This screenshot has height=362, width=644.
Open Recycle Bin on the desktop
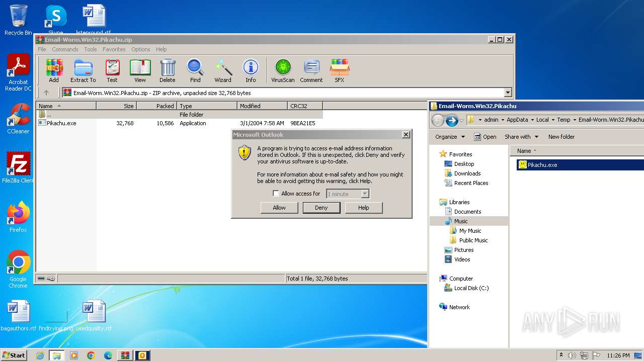click(x=18, y=20)
